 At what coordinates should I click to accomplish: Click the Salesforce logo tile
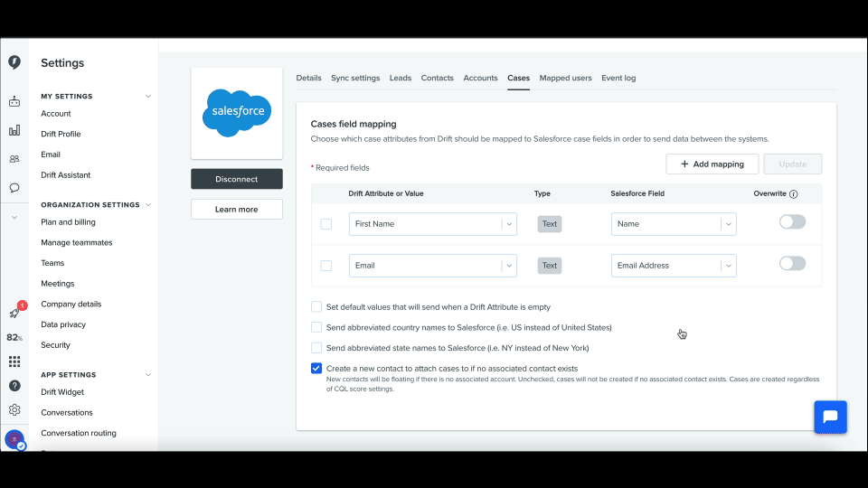(237, 113)
